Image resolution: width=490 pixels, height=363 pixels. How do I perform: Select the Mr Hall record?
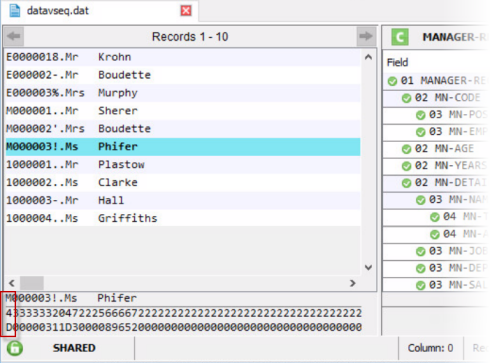click(183, 200)
